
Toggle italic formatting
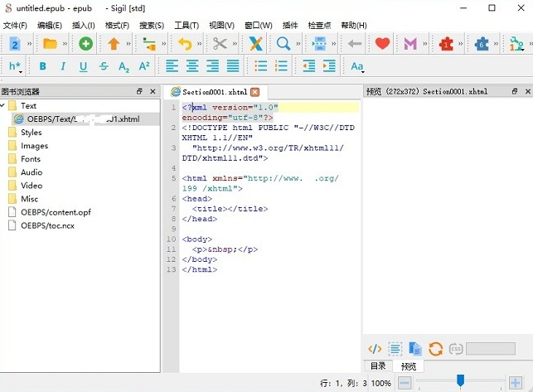(63, 66)
